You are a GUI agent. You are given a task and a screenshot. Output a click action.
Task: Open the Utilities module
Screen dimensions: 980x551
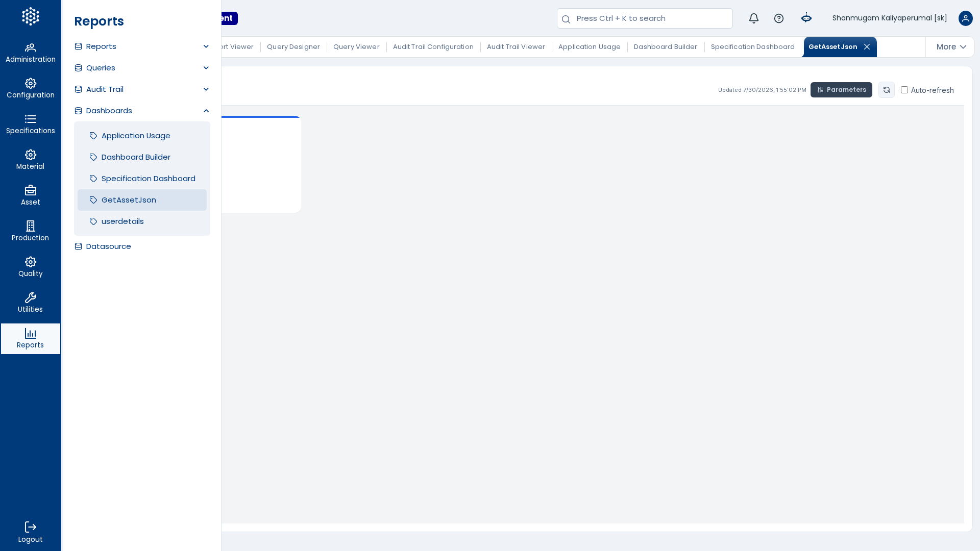point(31,303)
